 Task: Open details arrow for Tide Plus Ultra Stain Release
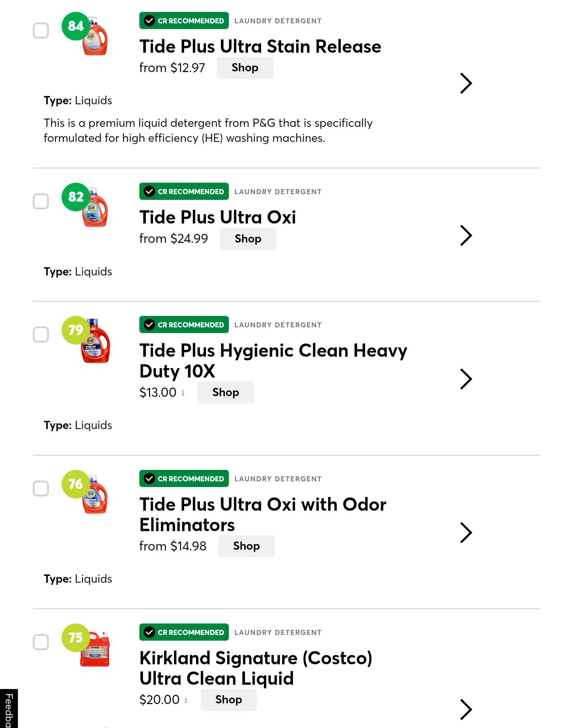click(x=466, y=83)
